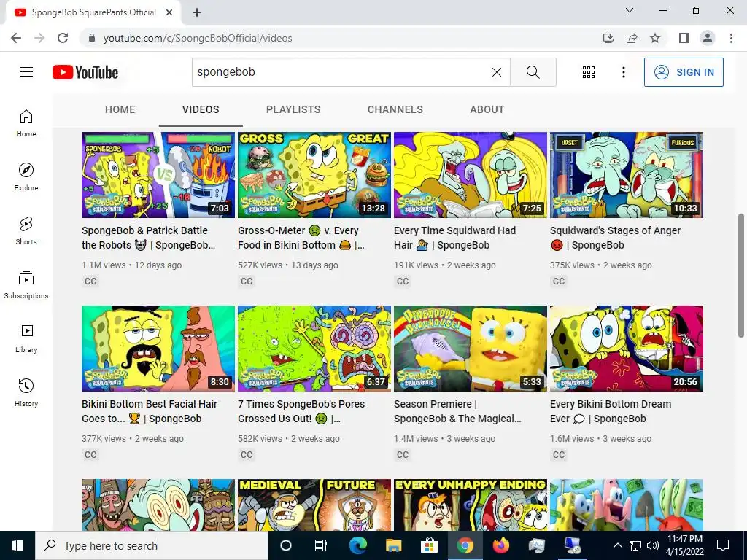Open '7 Times SpongeBob's Pores' title link
This screenshot has height=560, width=747.
pyautogui.click(x=301, y=411)
